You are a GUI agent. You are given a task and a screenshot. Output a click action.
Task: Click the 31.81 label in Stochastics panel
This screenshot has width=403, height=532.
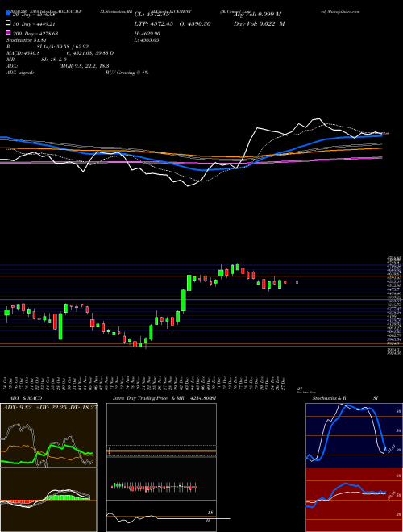point(390,449)
